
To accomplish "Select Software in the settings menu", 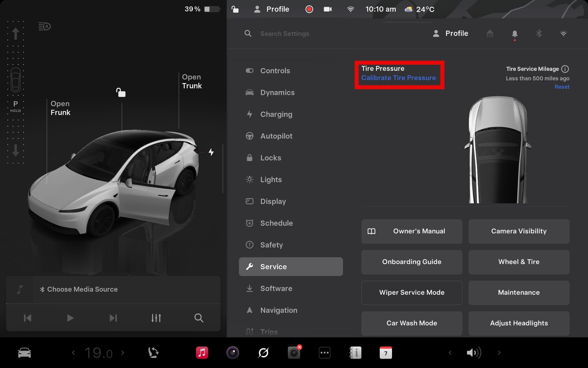I will click(x=276, y=288).
